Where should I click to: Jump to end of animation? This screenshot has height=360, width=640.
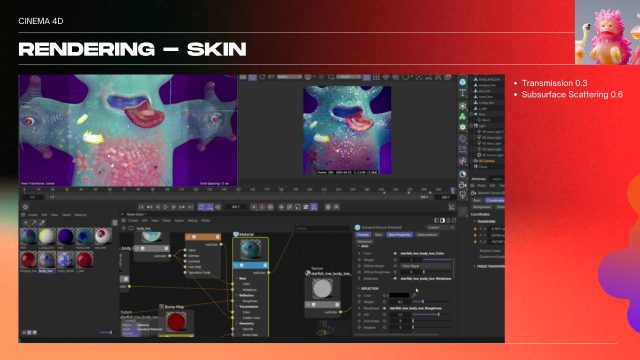(x=190, y=207)
